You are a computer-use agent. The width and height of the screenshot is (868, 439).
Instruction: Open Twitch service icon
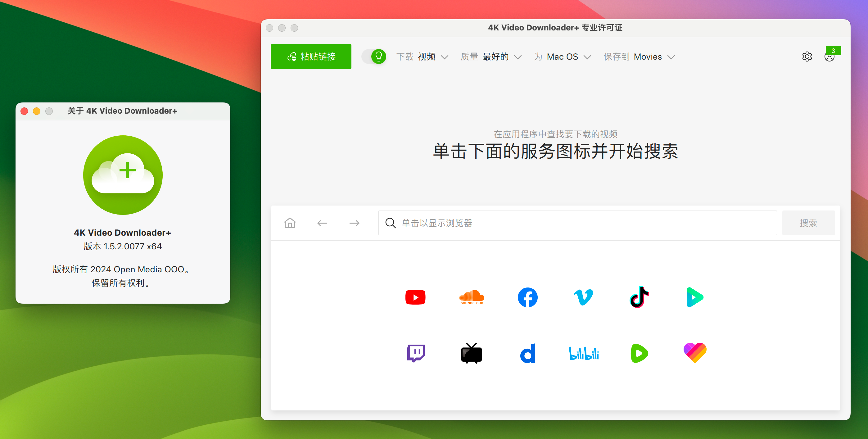tap(416, 353)
